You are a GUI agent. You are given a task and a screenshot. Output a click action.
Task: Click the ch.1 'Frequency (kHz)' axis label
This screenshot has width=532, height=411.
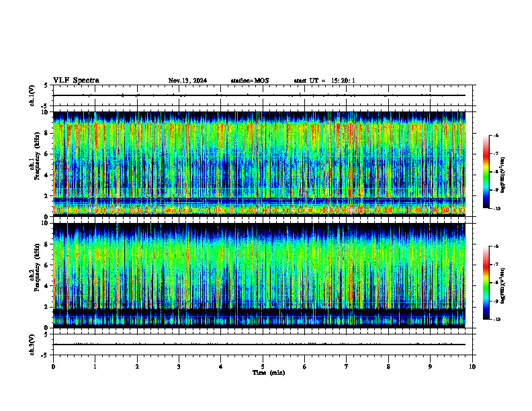pos(37,156)
